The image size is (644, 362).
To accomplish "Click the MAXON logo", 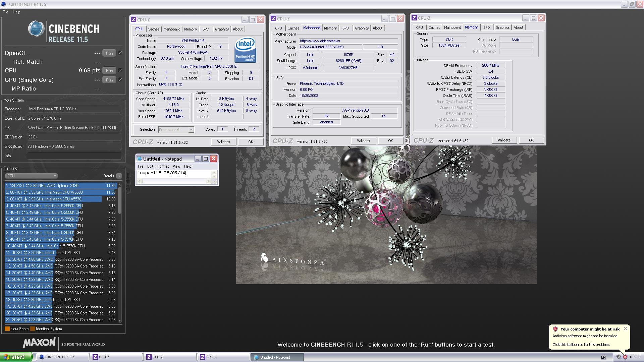I will pos(39,343).
